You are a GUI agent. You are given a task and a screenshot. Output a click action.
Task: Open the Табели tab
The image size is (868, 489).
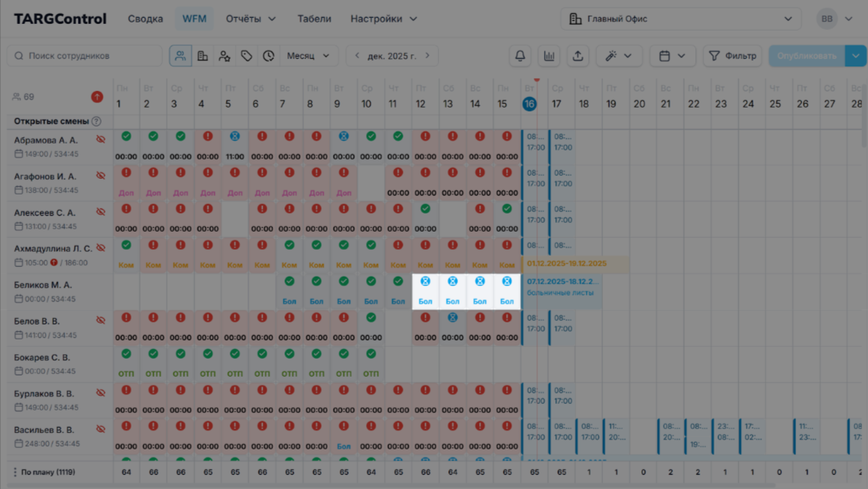[314, 19]
